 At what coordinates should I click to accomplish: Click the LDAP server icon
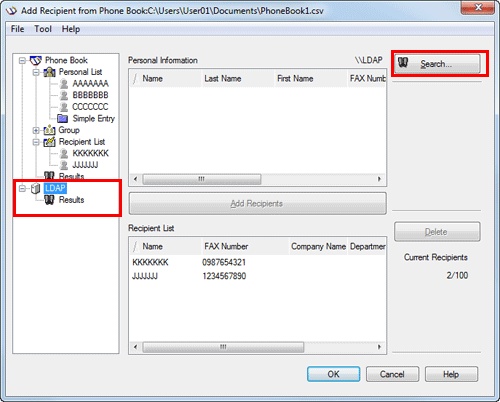click(x=35, y=188)
